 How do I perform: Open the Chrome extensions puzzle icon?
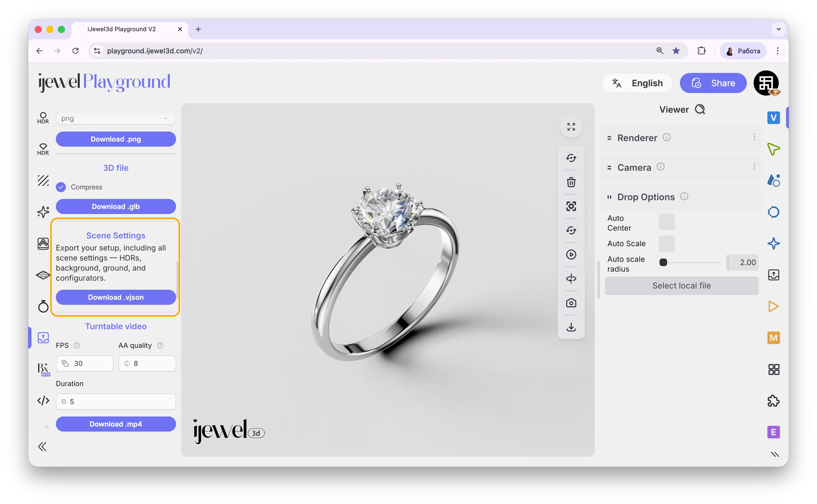(701, 51)
